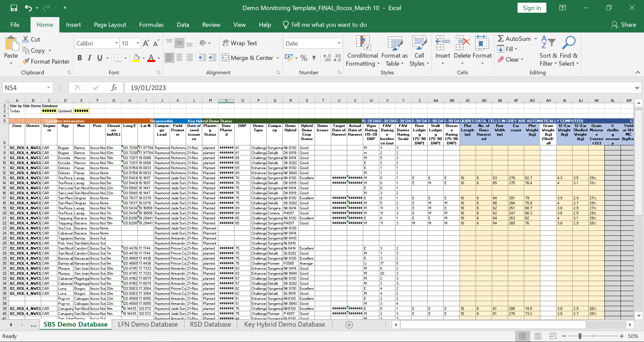Open the font name dropdown
The image size is (644, 342).
pyautogui.click(x=116, y=43)
